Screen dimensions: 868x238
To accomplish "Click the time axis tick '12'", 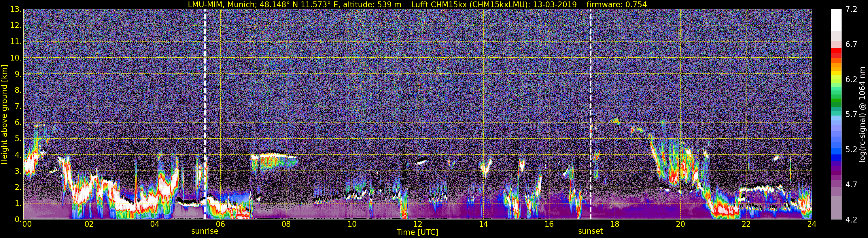I will click(x=417, y=224).
